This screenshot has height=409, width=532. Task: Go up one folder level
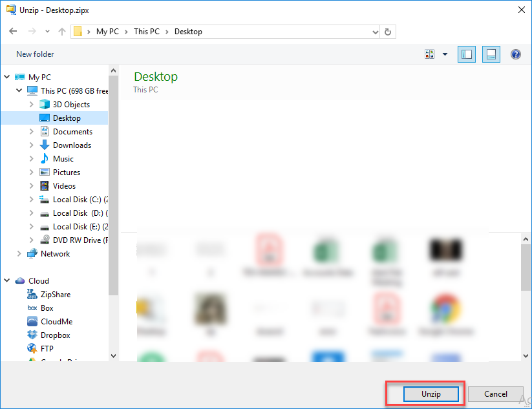[x=62, y=32]
